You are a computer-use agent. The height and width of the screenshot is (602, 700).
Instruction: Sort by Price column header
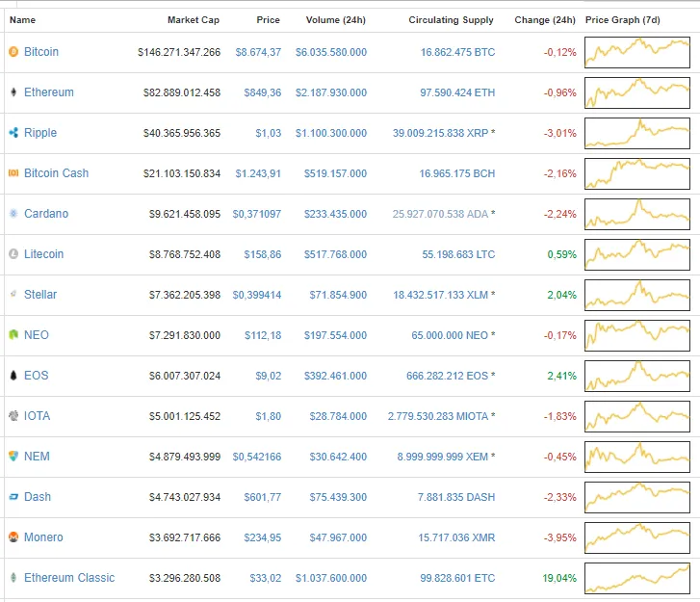[268, 20]
